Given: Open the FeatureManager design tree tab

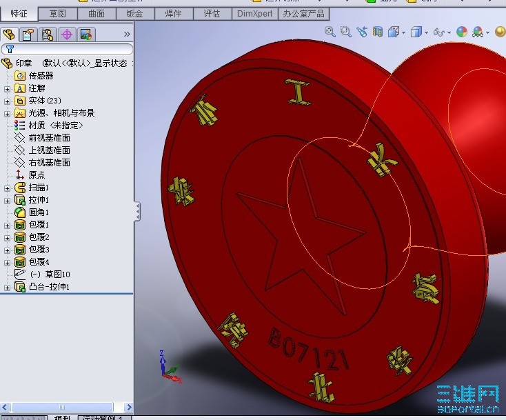Looking at the screenshot, I should click(x=9, y=34).
